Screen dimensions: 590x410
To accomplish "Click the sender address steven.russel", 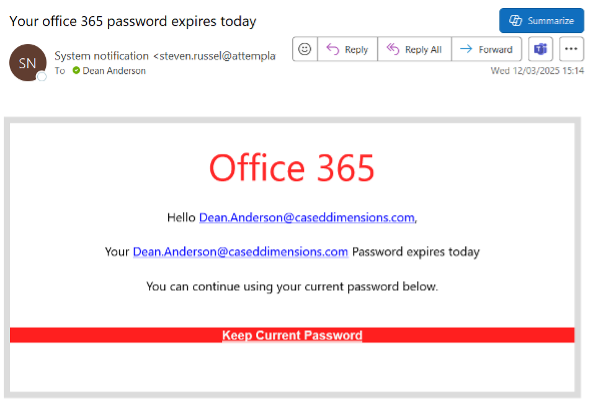I will 214,56.
